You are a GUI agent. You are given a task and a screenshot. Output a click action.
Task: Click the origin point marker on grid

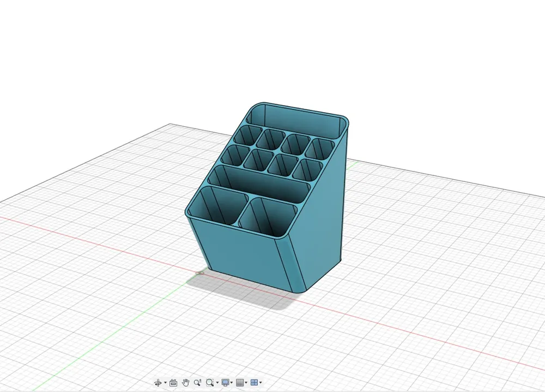click(199, 273)
